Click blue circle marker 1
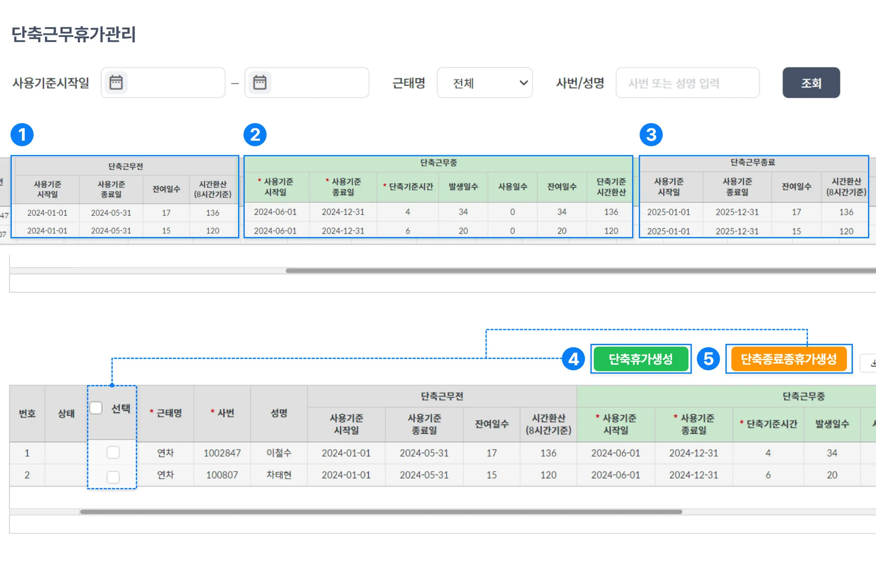Screen dimensions: 876x588 point(22,135)
